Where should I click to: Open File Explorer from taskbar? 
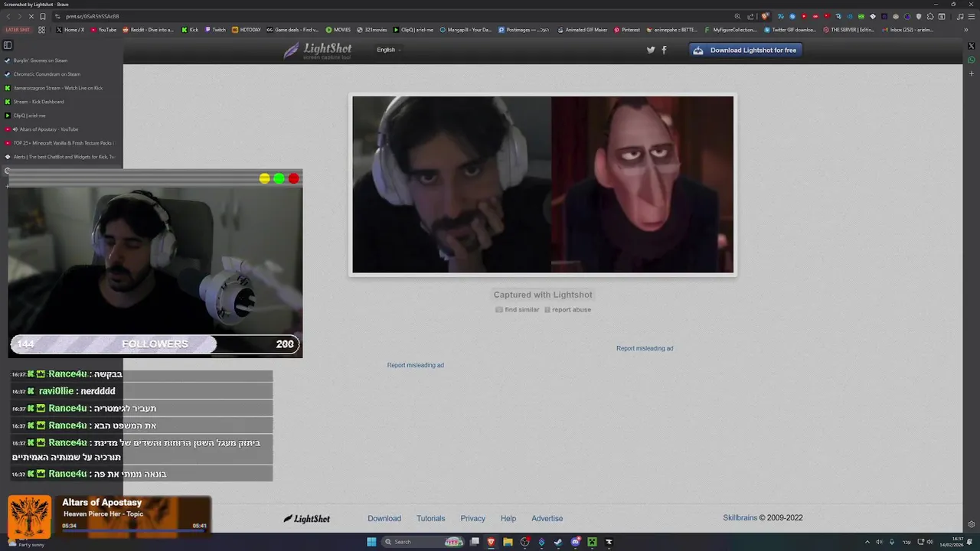[508, 542]
